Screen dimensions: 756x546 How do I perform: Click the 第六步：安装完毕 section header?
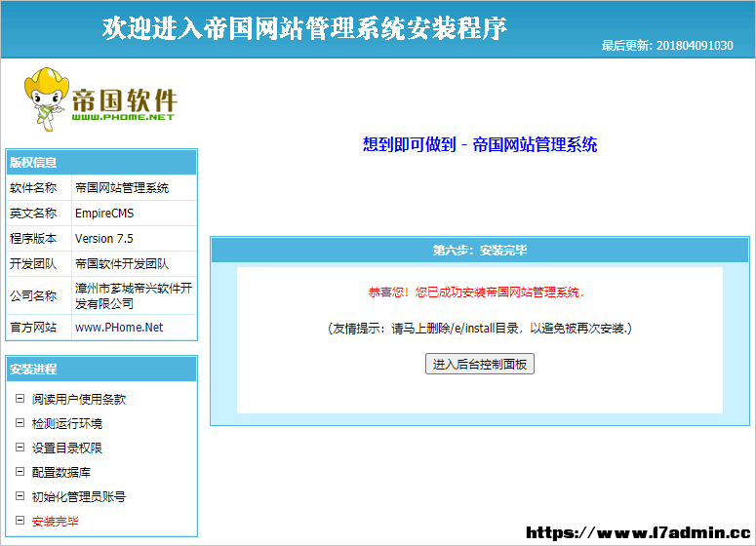coord(480,251)
